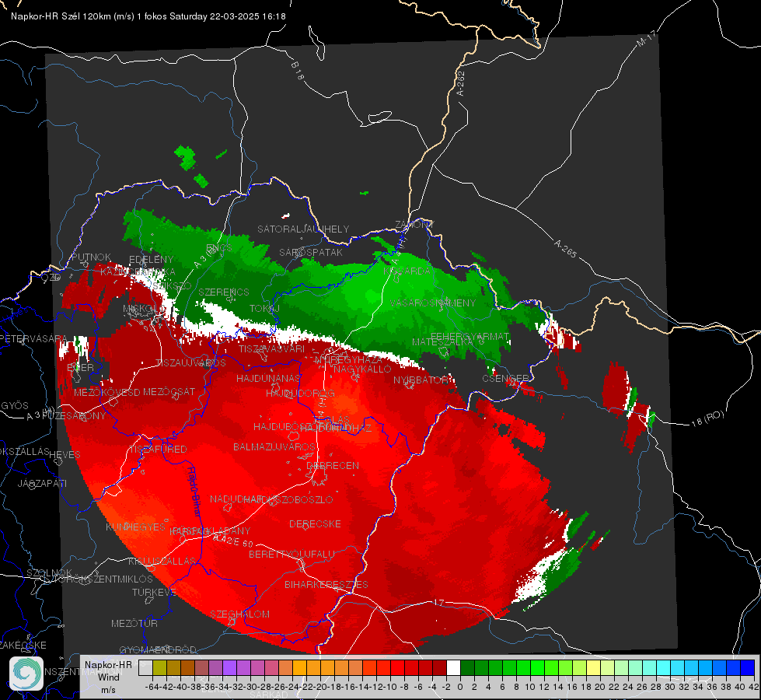Screen dimensions: 761x700
Task: Click the HAJDÚDOROG city label
Action: click(x=300, y=393)
